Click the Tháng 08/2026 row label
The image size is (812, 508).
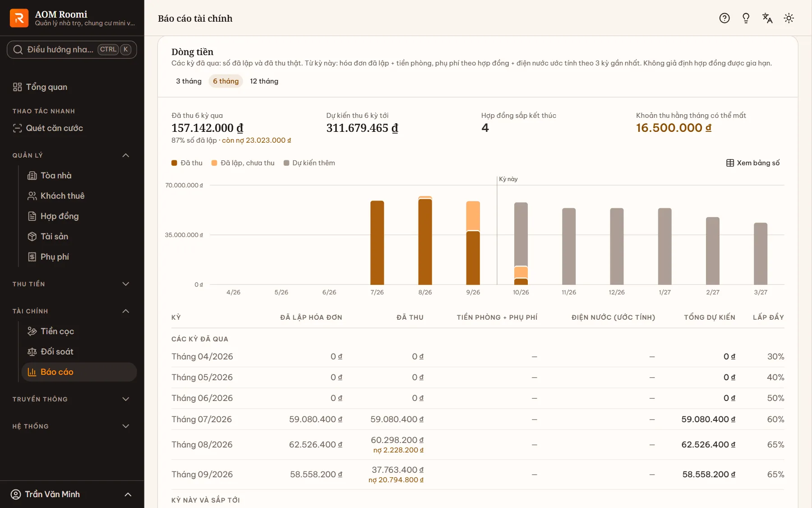202,445
